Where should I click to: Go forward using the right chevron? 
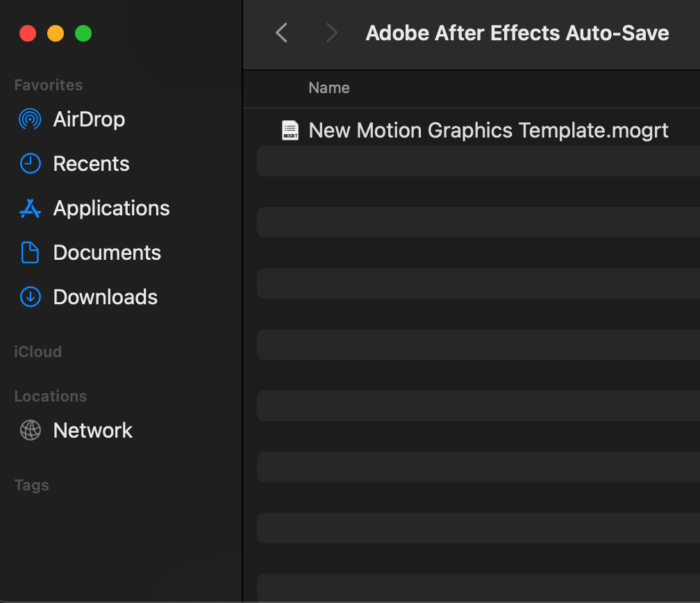click(x=332, y=33)
